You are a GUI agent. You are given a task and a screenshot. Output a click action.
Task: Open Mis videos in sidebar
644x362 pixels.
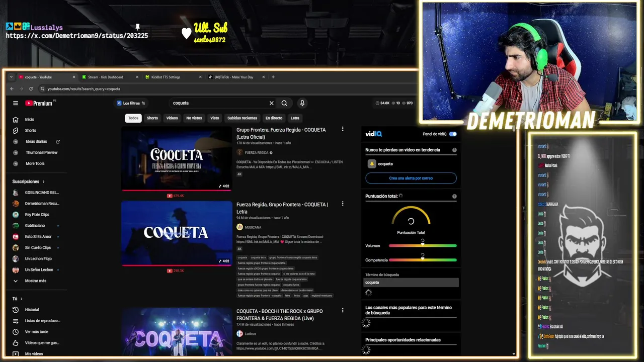[35, 353]
